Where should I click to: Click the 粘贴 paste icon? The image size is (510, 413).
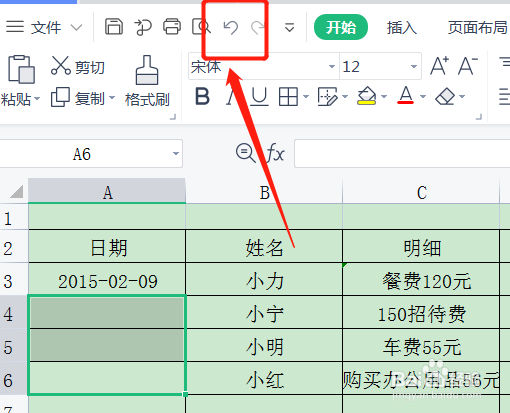click(21, 69)
